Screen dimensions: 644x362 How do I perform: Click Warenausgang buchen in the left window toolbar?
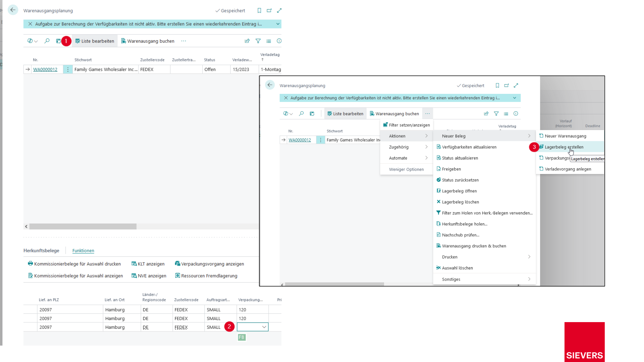148,41
